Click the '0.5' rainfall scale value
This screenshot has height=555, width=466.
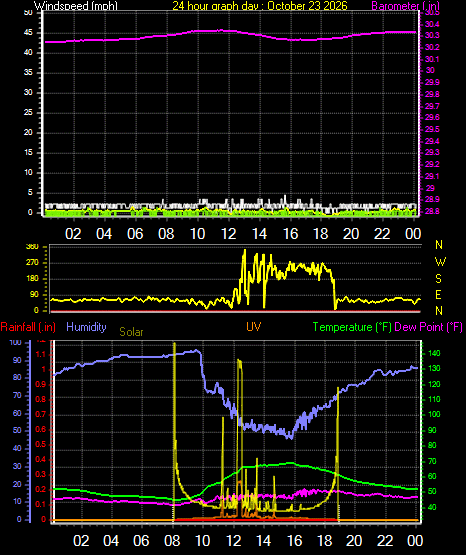(41, 444)
